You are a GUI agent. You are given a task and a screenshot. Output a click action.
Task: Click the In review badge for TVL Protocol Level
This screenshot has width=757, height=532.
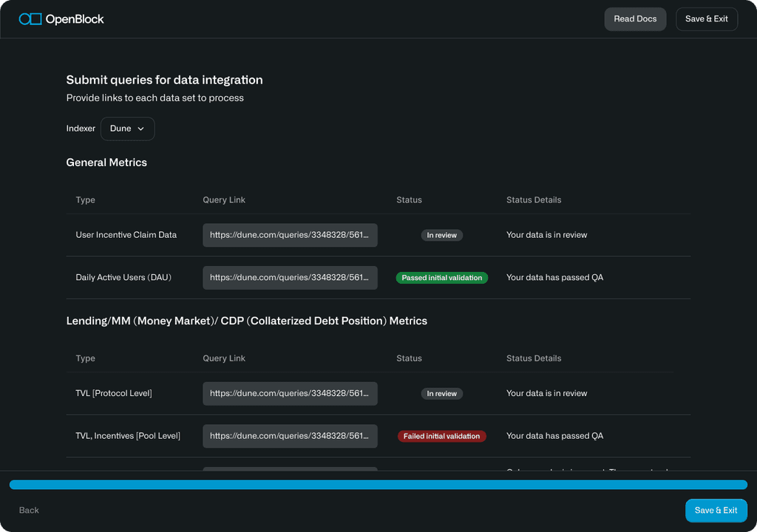coord(442,393)
